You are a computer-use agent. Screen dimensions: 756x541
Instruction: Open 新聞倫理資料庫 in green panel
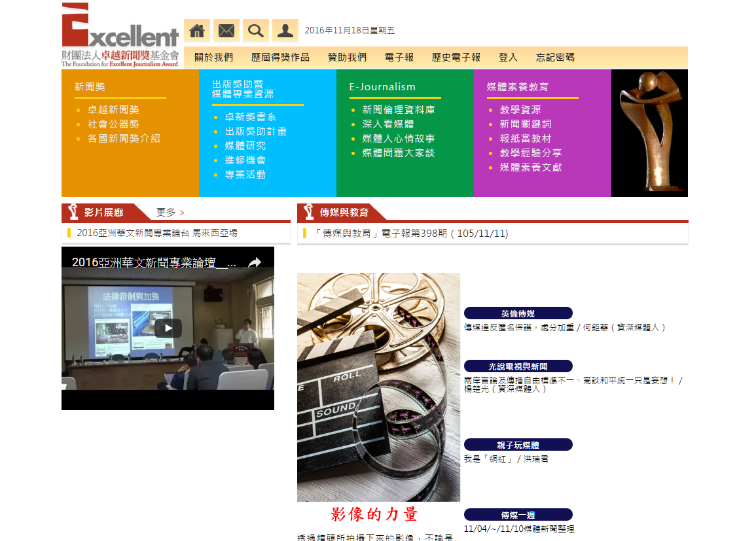point(399,110)
